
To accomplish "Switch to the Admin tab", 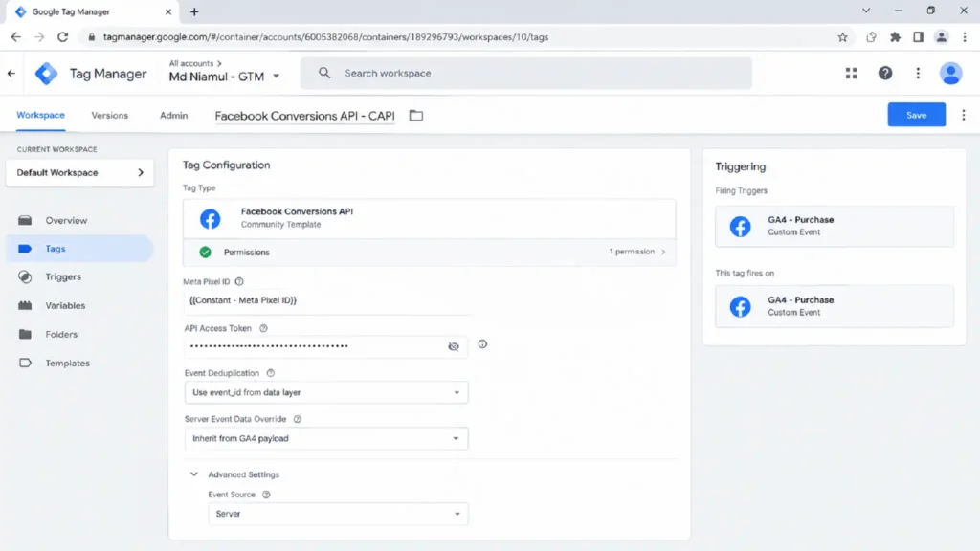I will coord(174,116).
